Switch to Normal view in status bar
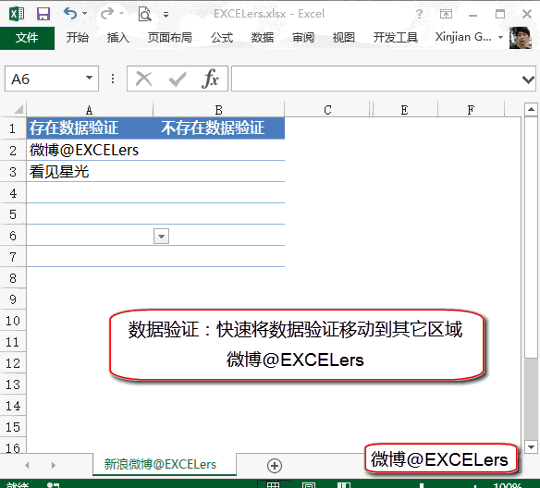Viewport: 540px width, 488px height. pos(273,485)
